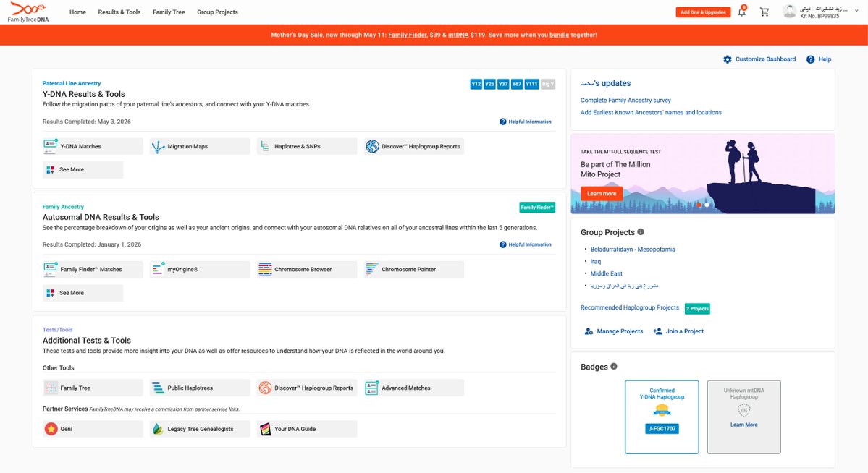Click Learn More on mtDNA Haplogroup badge
The image size is (868, 473).
[x=744, y=425]
